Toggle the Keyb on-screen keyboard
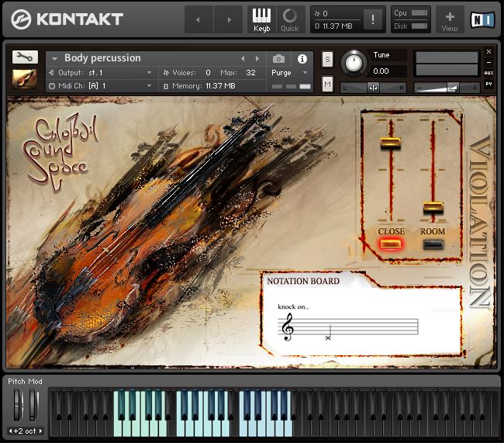504x443 pixels. click(261, 19)
